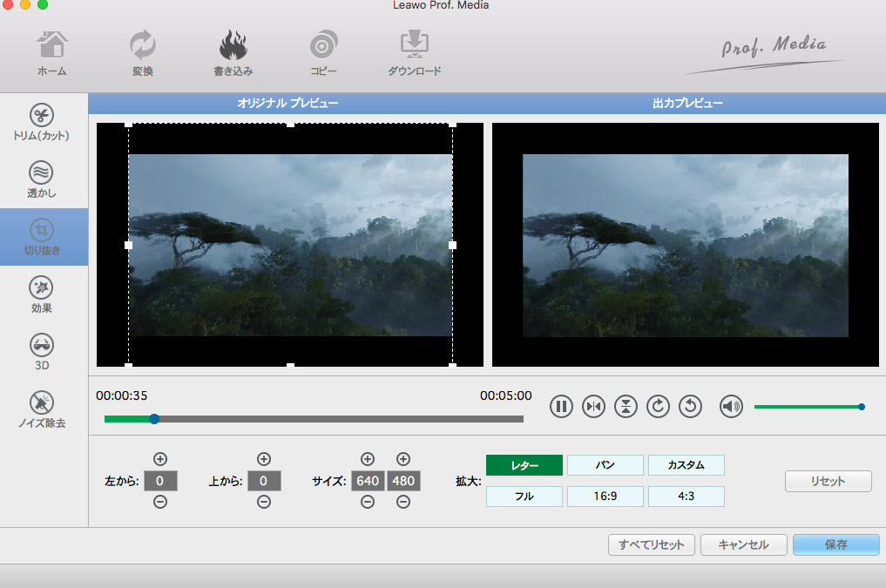Go to Home (ホーム) in toolbar
This screenshot has width=886, height=588.
(51, 46)
